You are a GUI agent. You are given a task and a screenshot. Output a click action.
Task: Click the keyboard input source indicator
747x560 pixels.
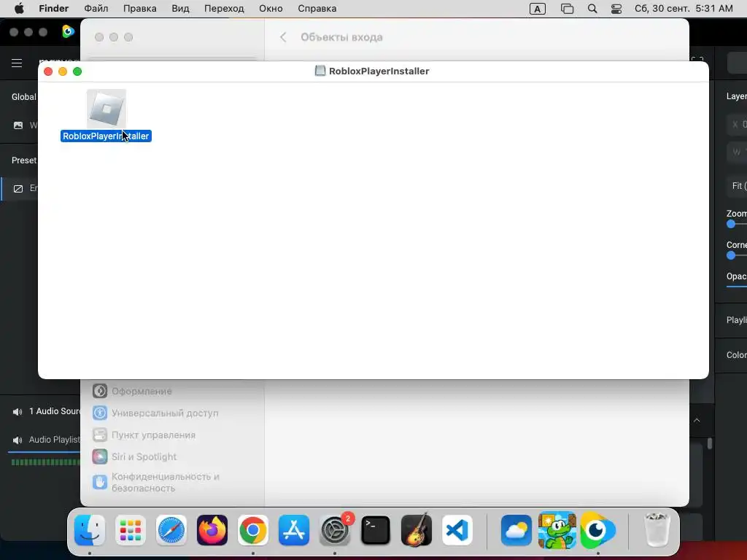[x=538, y=9]
